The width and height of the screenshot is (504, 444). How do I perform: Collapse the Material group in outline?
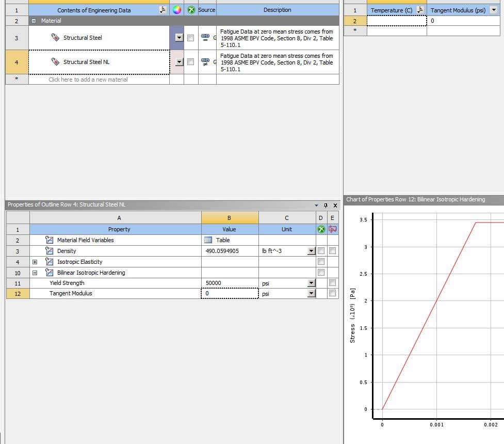pyautogui.click(x=34, y=21)
